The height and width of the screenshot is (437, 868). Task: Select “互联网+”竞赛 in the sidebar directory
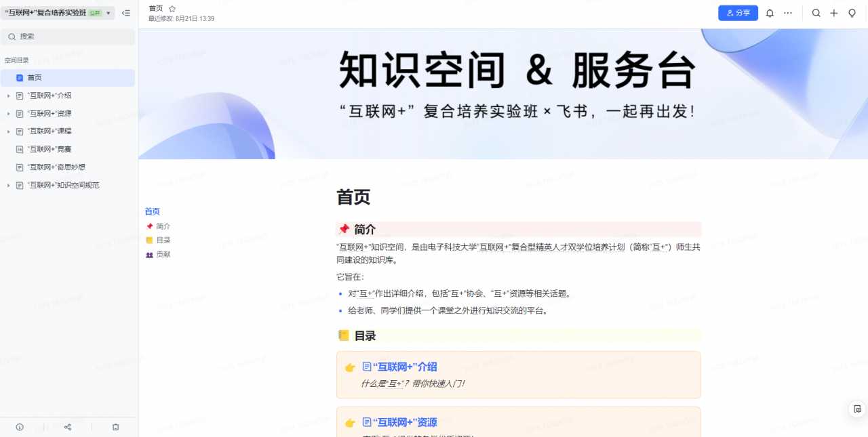point(50,149)
